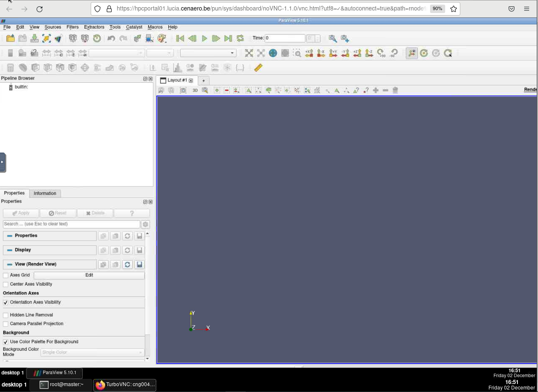
Task: Set view direction to -X
Action: click(321, 53)
